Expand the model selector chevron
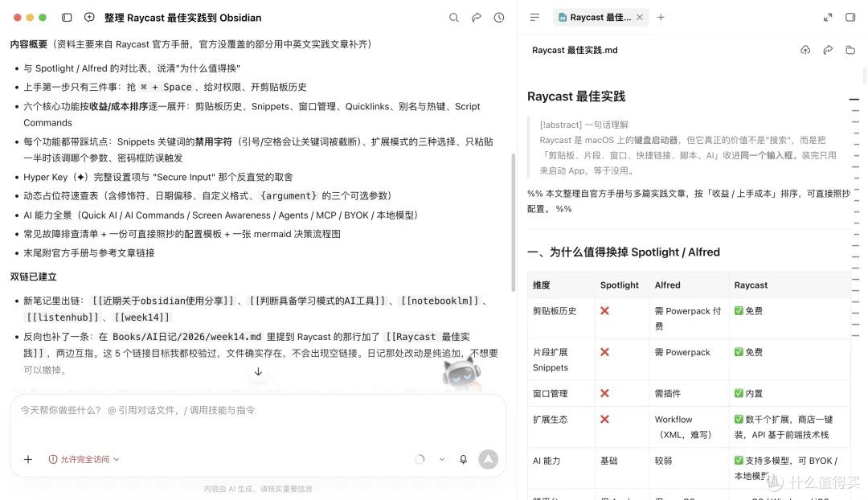868x500 pixels. (442, 459)
